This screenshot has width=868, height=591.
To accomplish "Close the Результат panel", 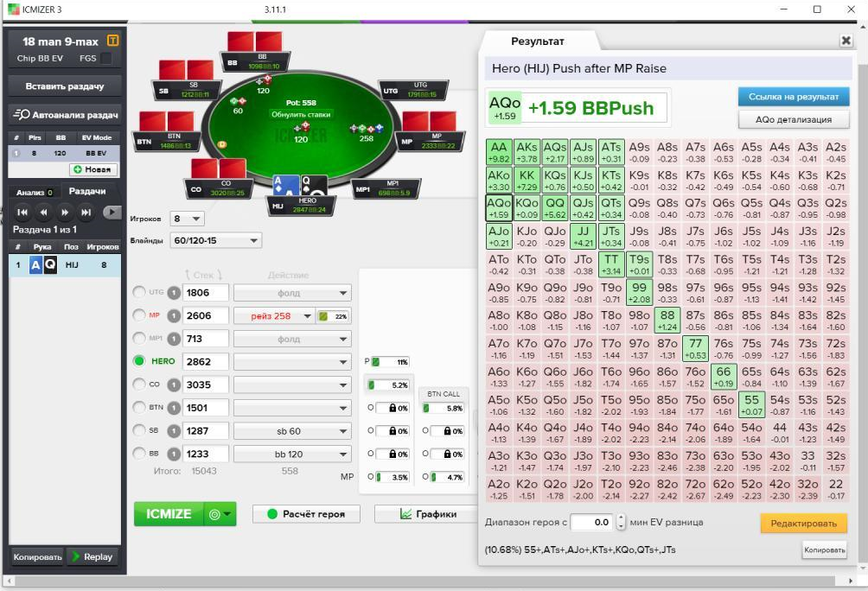I will (846, 41).
